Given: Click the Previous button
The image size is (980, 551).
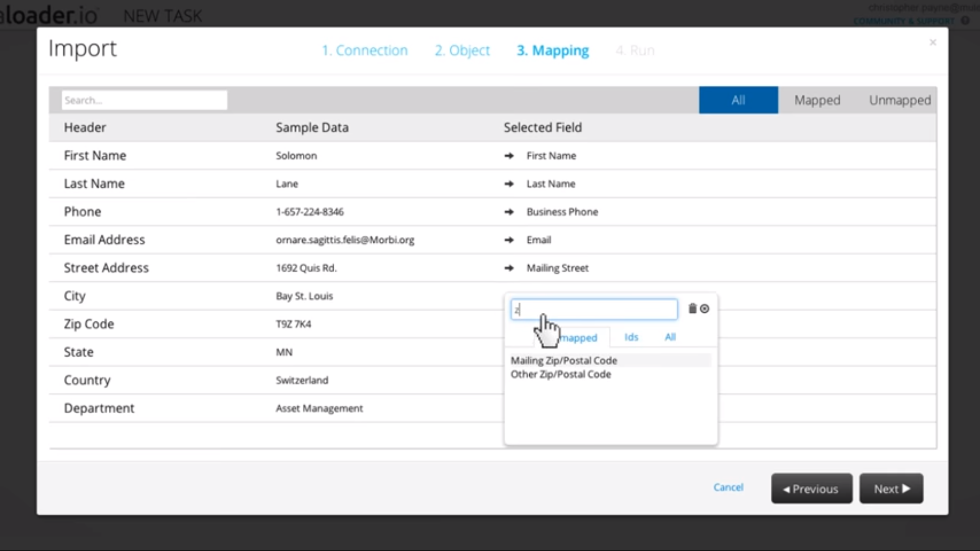Looking at the screenshot, I should [811, 488].
